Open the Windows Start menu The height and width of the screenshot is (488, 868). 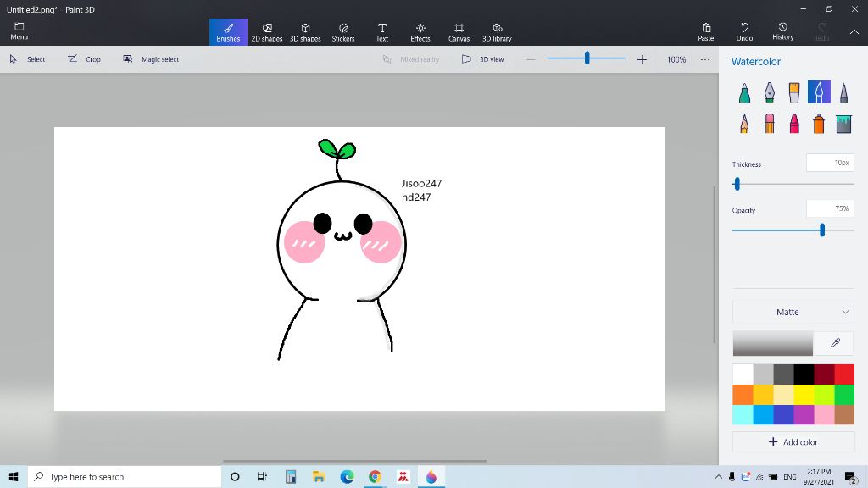click(x=14, y=476)
